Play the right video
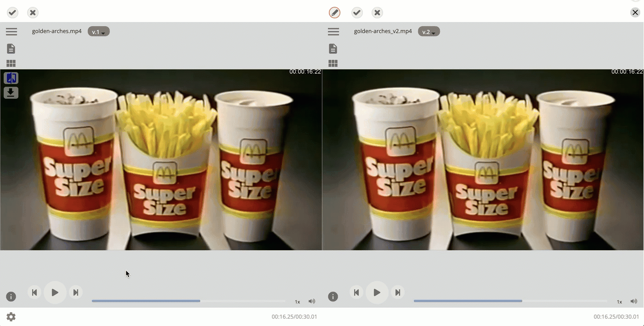The width and height of the screenshot is (644, 326). tap(377, 292)
